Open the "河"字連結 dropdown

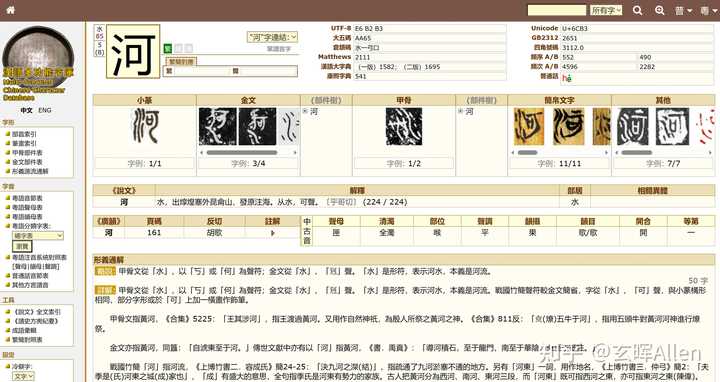pos(272,37)
